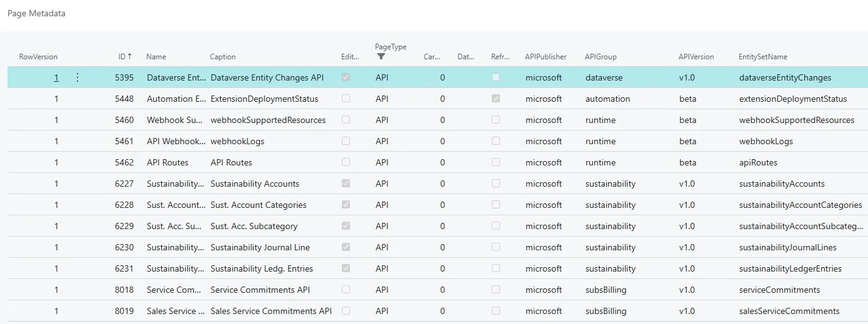
Task: Click EntitySetName serviceCommitments
Action: click(780, 290)
